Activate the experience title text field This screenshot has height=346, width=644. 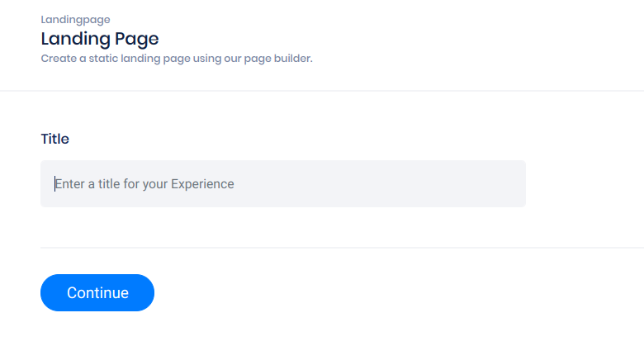(x=282, y=183)
